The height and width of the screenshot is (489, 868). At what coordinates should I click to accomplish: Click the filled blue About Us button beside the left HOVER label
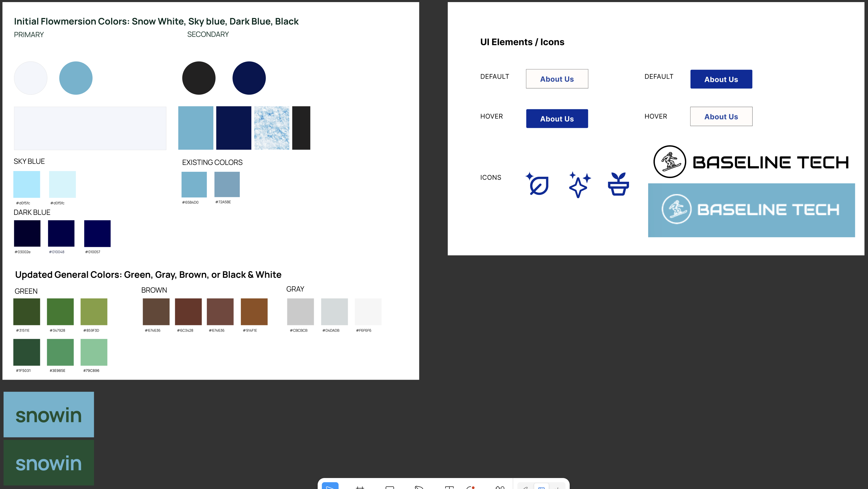[x=557, y=119]
